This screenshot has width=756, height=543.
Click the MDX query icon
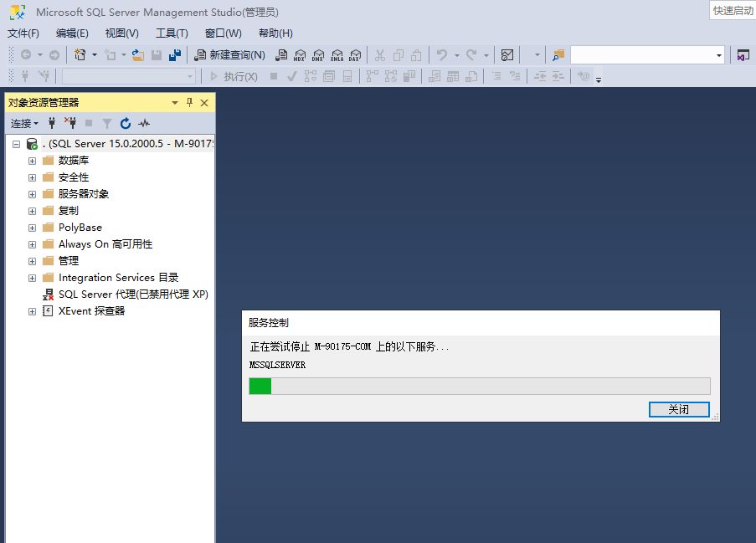(300, 55)
